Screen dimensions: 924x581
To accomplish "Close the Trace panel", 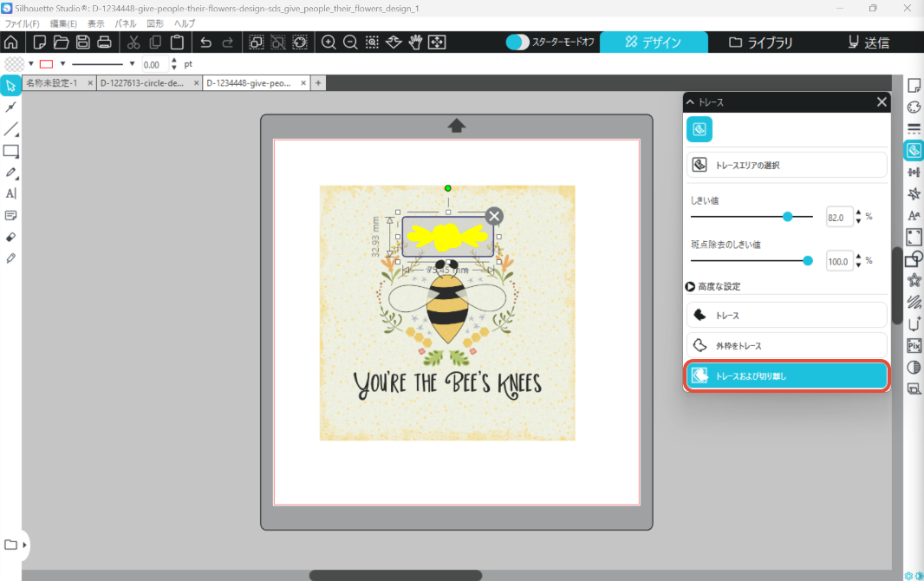I will [882, 102].
